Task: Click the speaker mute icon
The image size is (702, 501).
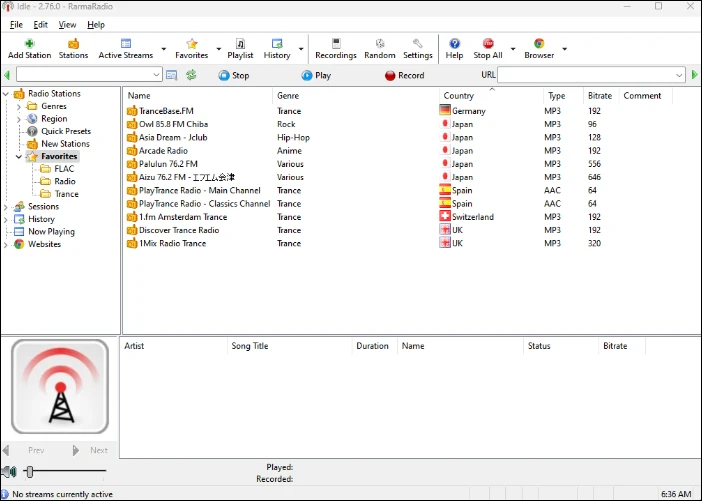Action: pos(9,471)
